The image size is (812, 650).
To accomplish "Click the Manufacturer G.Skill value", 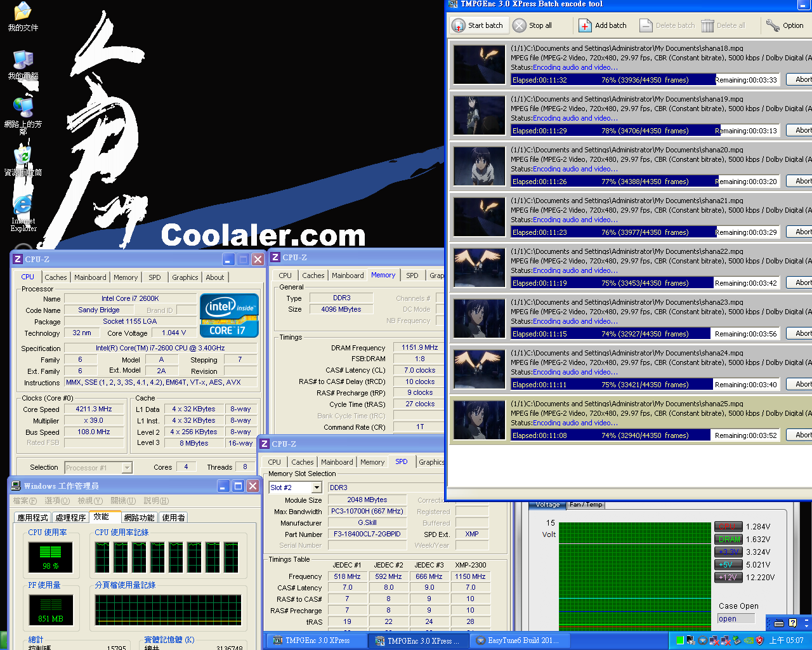I will (x=367, y=523).
